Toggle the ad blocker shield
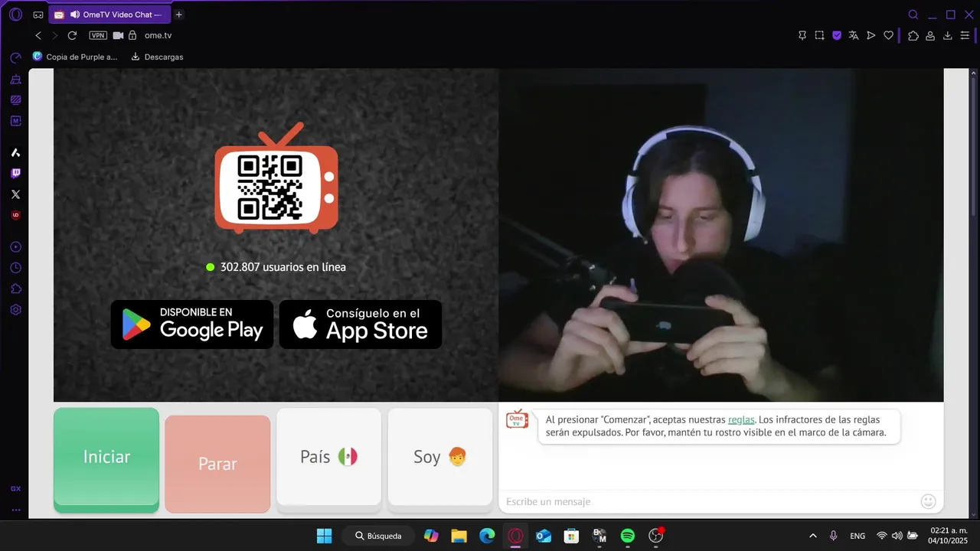 (x=837, y=35)
